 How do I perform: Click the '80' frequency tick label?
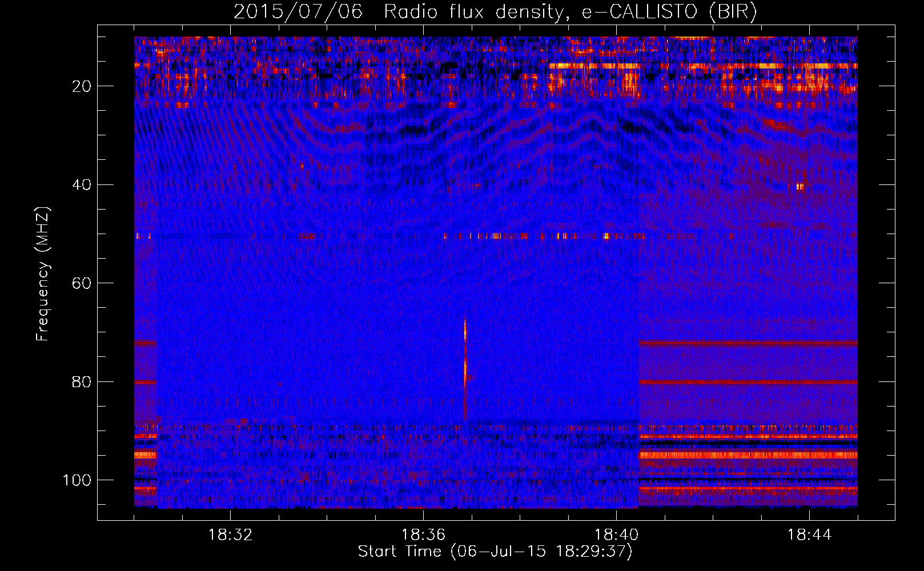tap(82, 381)
